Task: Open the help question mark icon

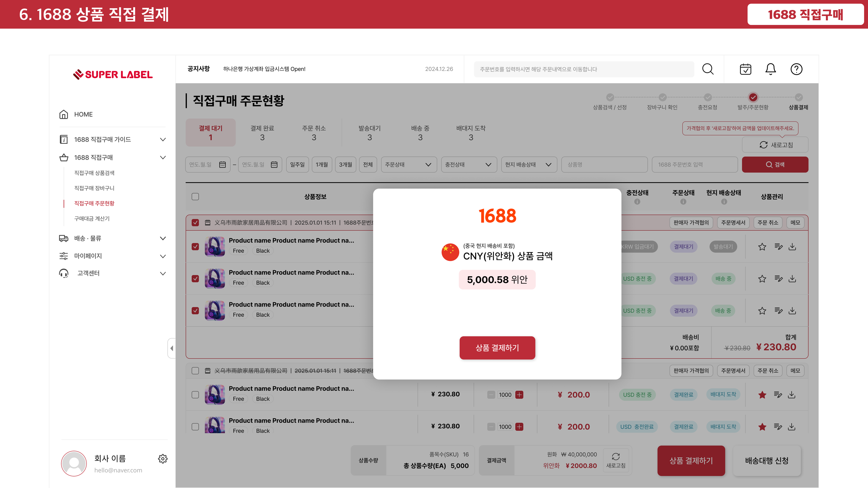Action: pos(796,69)
